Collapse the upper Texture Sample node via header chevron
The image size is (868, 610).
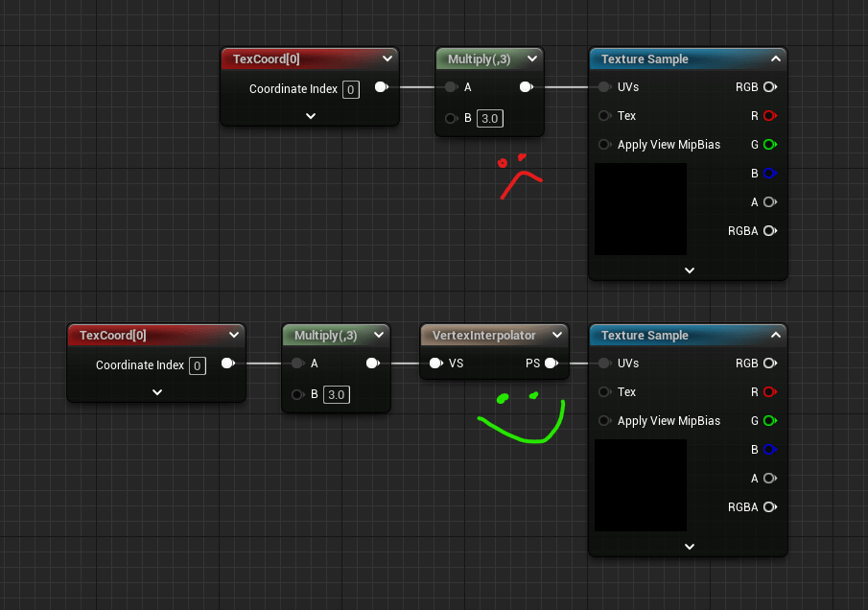[x=775, y=59]
